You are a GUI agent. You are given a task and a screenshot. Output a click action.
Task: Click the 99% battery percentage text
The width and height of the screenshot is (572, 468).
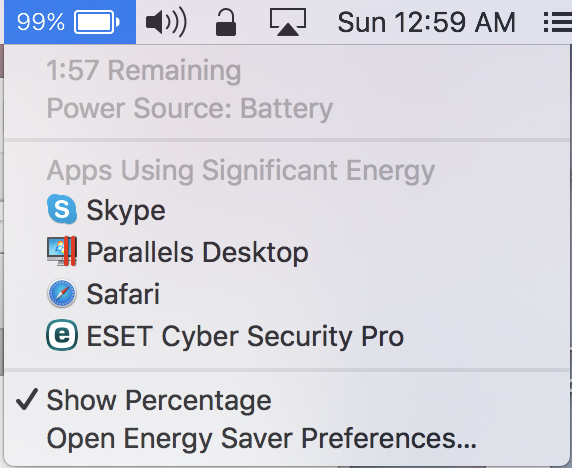click(41, 22)
